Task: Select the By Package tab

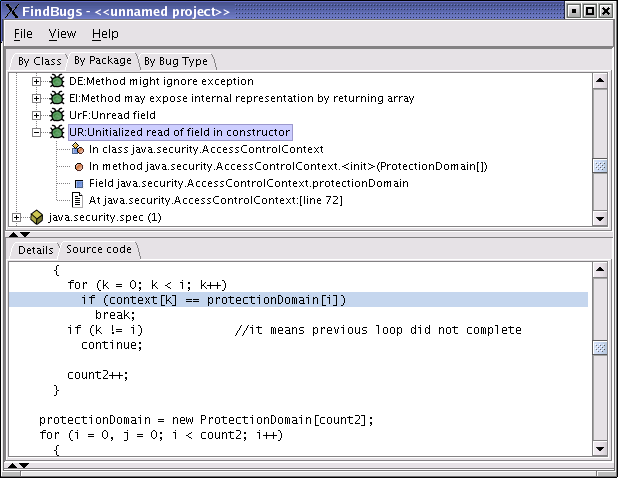Action: [x=102, y=61]
